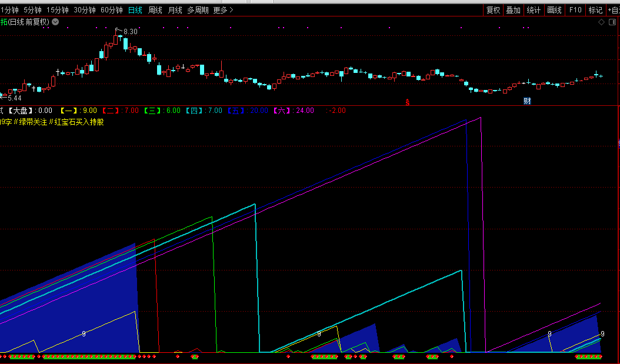Click the 8.30 high price label
Screen dimensions: 620x364
coord(130,32)
